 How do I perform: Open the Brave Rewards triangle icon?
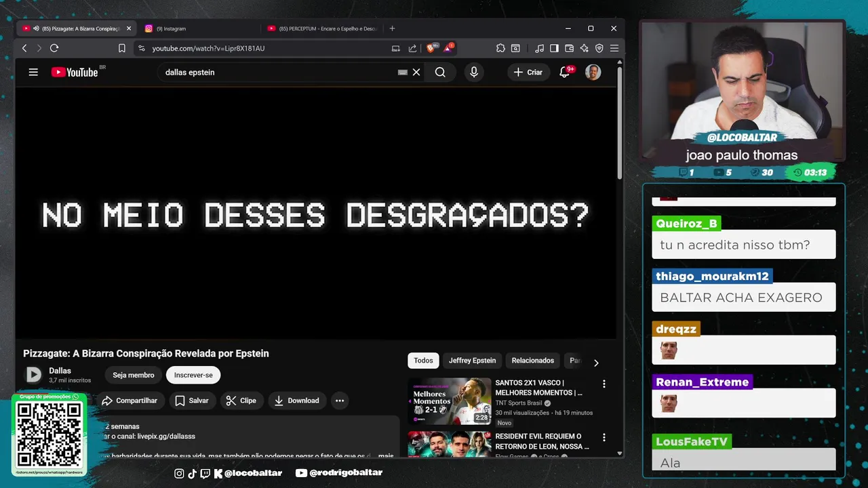point(448,48)
